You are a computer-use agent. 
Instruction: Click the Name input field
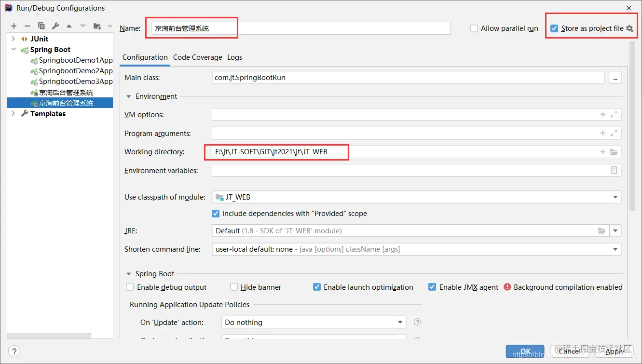301,28
